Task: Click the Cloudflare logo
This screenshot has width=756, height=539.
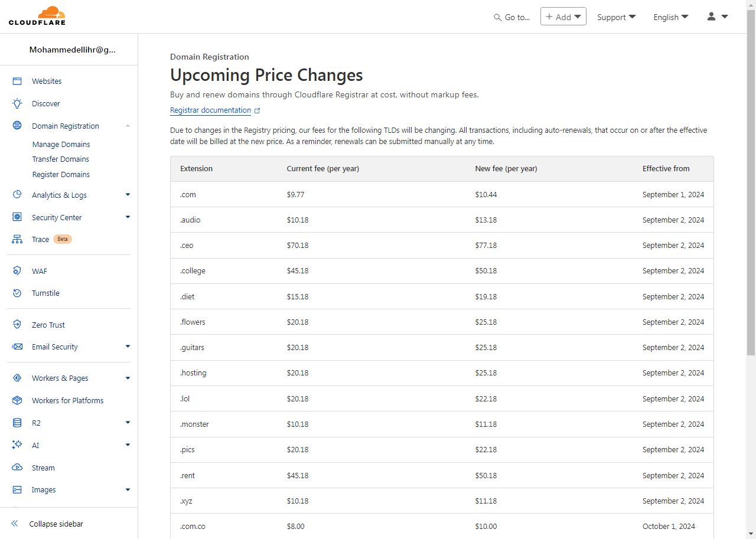Action: (x=37, y=17)
